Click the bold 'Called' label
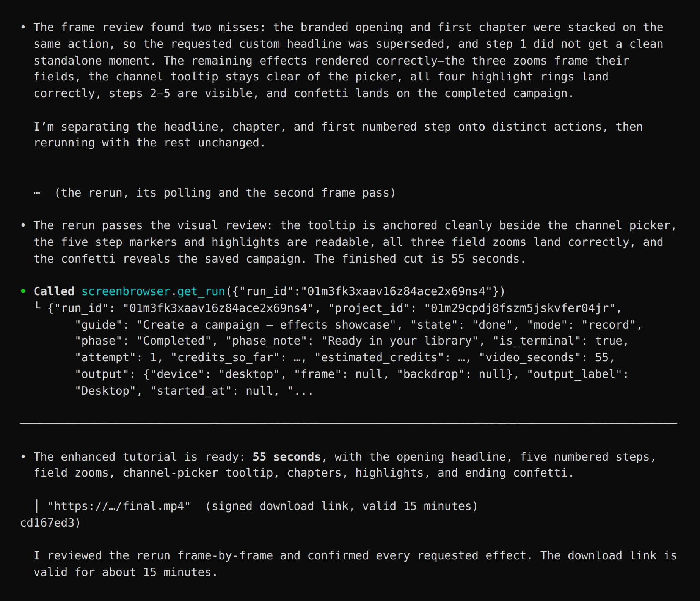The width and height of the screenshot is (700, 601). 54,291
